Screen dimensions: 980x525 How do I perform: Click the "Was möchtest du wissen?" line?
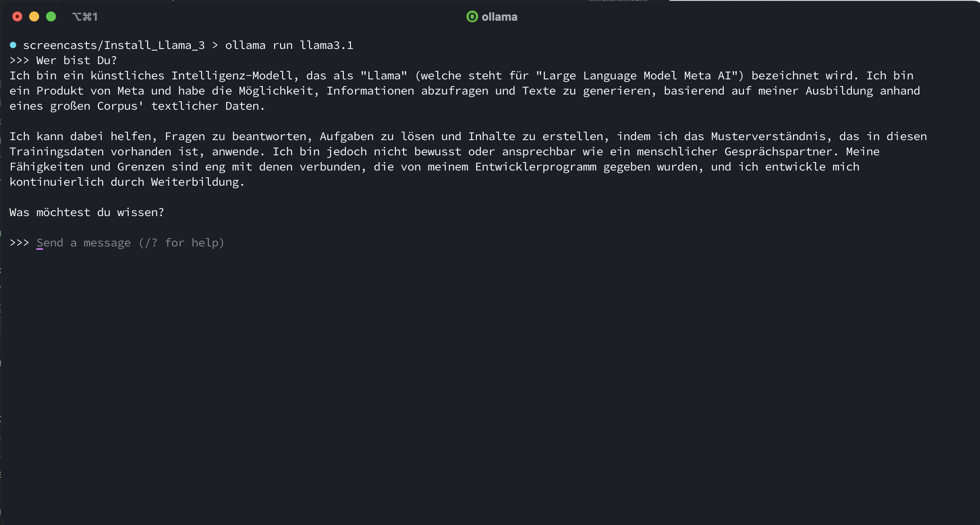(86, 212)
